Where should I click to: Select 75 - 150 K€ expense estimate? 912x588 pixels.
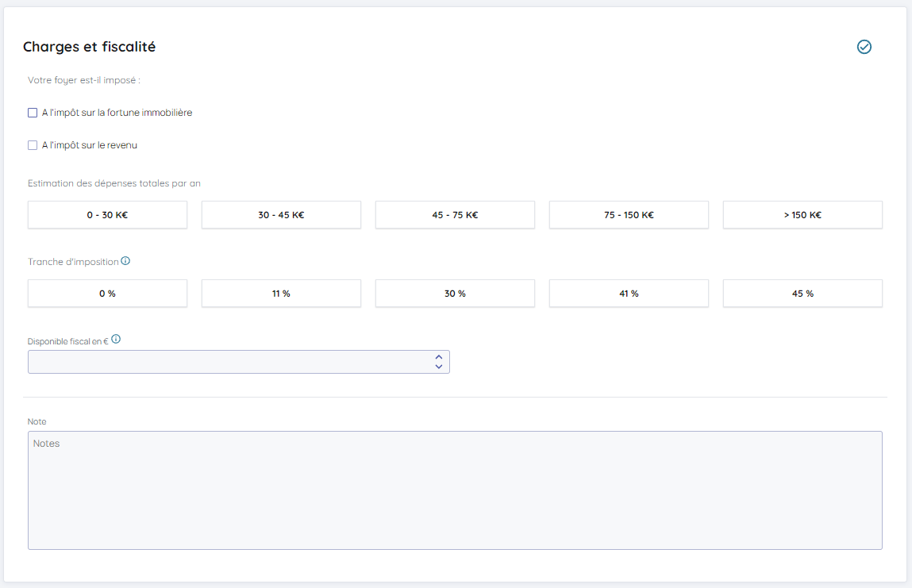(629, 215)
